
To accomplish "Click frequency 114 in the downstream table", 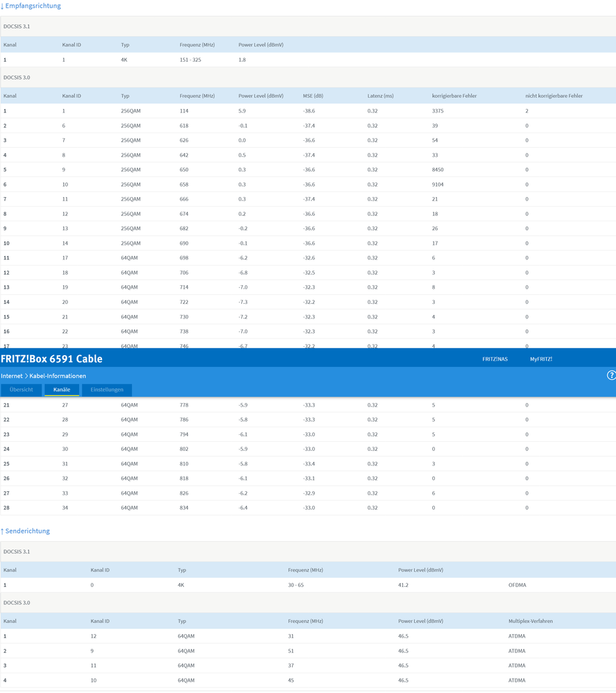I will coord(184,111).
